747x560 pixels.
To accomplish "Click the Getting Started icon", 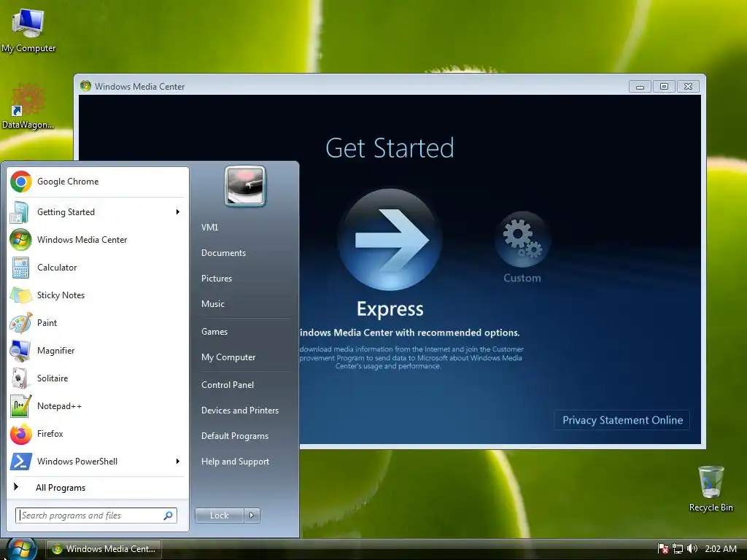I will 20,212.
